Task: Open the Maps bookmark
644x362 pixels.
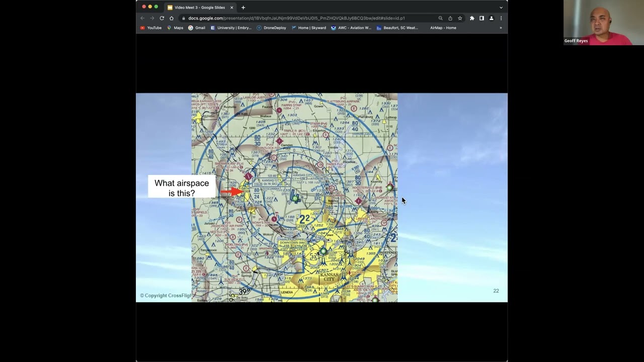Action: click(x=175, y=28)
